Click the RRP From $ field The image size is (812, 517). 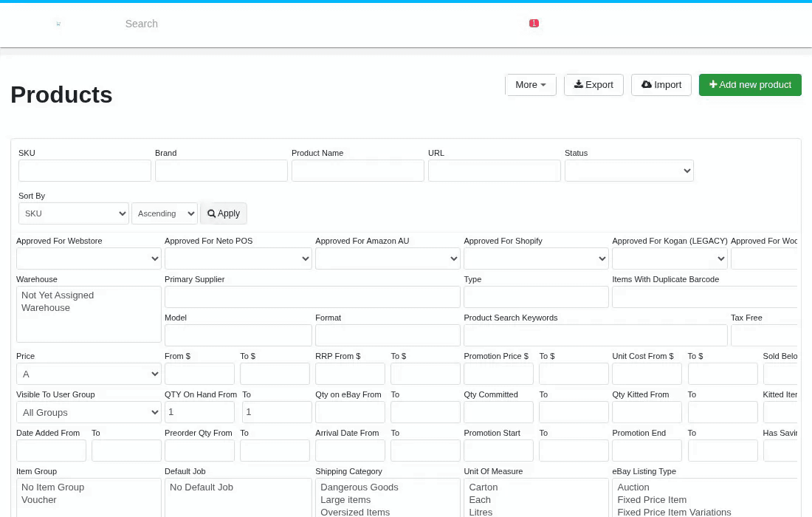point(350,374)
